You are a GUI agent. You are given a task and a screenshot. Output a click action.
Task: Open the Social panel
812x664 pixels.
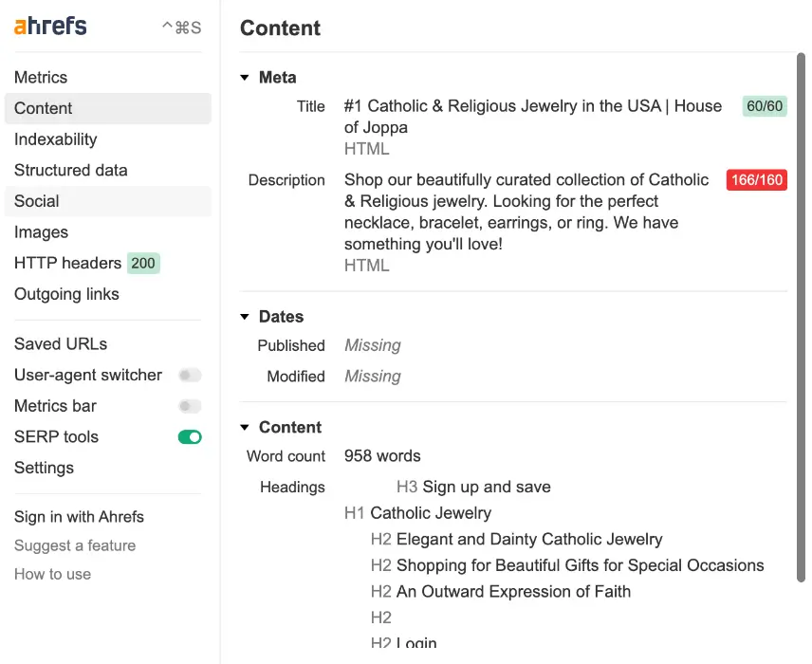(x=36, y=201)
